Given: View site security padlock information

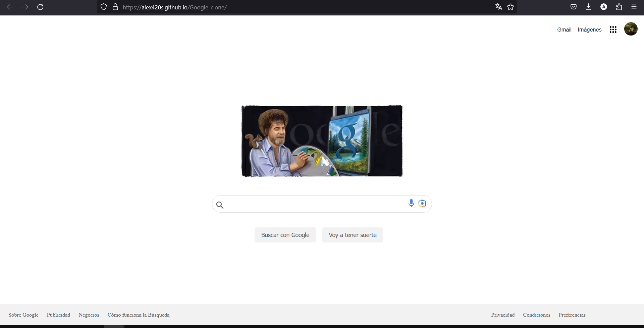Looking at the screenshot, I should coord(115,7).
